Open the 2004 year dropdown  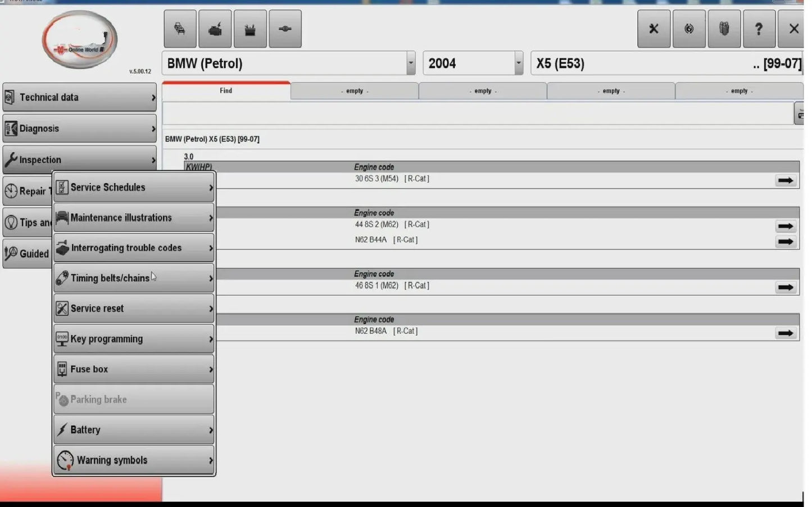pos(518,63)
